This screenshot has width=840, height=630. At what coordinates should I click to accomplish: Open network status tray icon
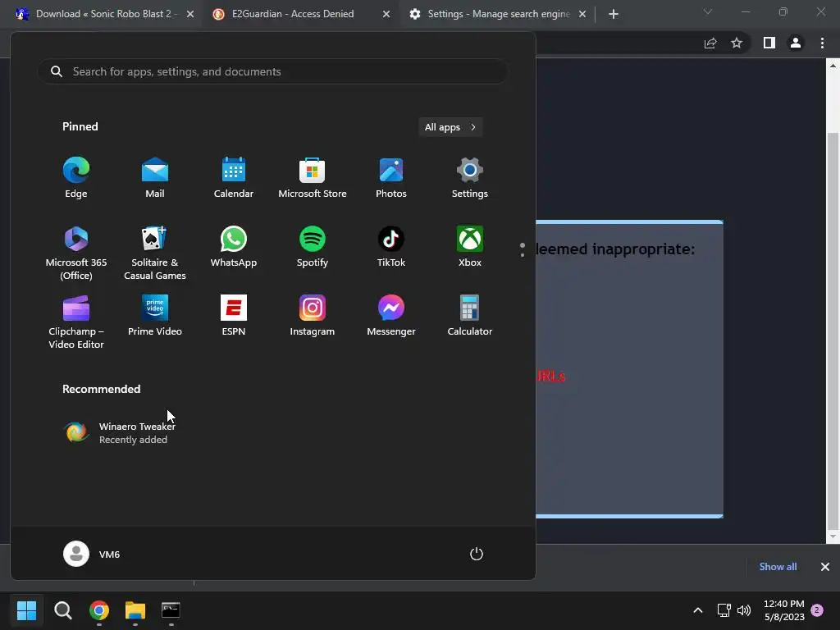coord(724,610)
